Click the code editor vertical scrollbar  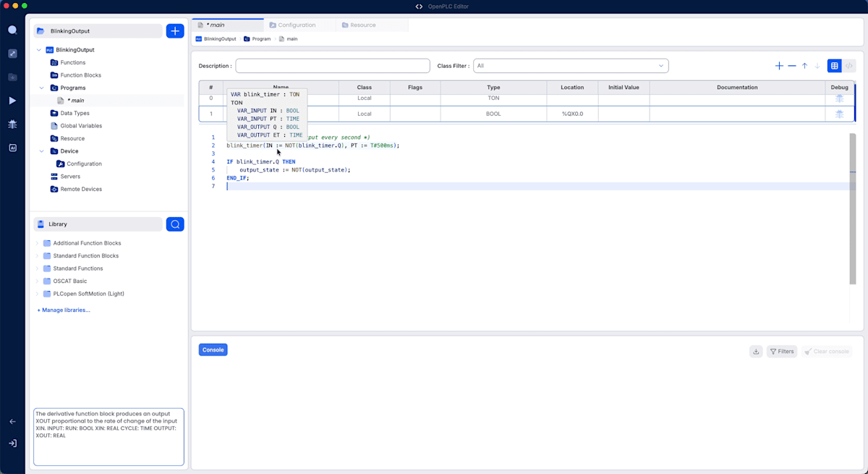(853, 209)
